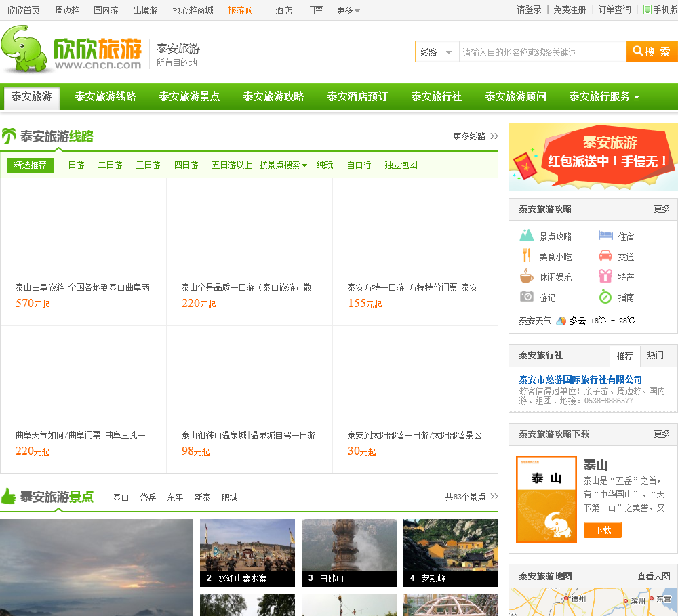Click the arrows next to 共83个景点

pyautogui.click(x=494, y=497)
